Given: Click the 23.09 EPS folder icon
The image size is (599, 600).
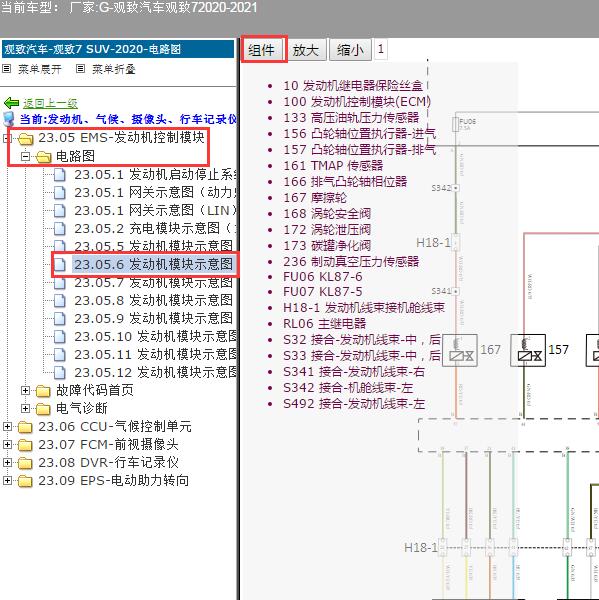Looking at the screenshot, I should (x=25, y=481).
